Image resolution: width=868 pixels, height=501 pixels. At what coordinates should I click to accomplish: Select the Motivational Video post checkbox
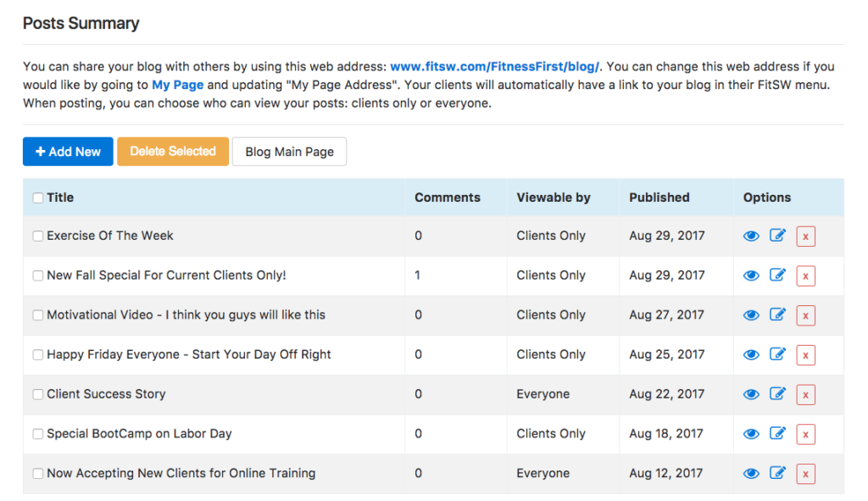click(37, 315)
